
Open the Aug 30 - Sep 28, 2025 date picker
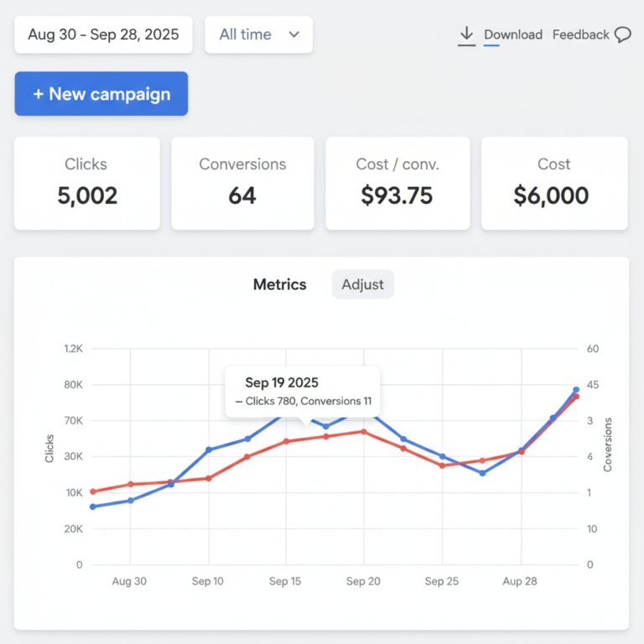coord(103,34)
